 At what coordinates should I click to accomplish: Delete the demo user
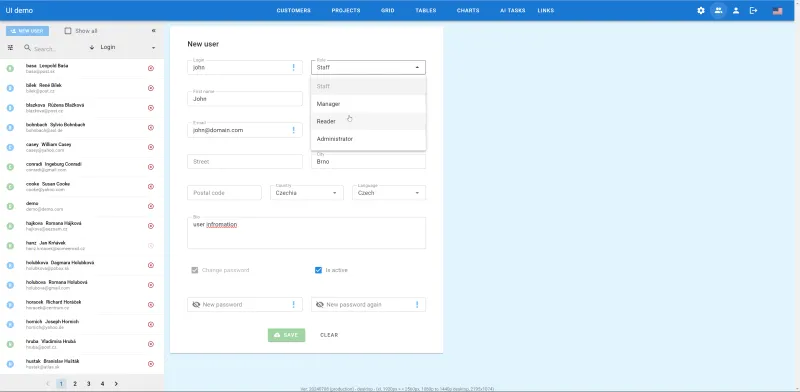tap(151, 206)
